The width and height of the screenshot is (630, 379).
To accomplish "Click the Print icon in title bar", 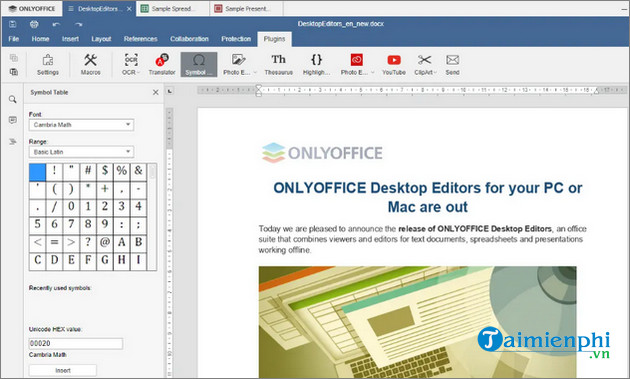I will point(34,24).
